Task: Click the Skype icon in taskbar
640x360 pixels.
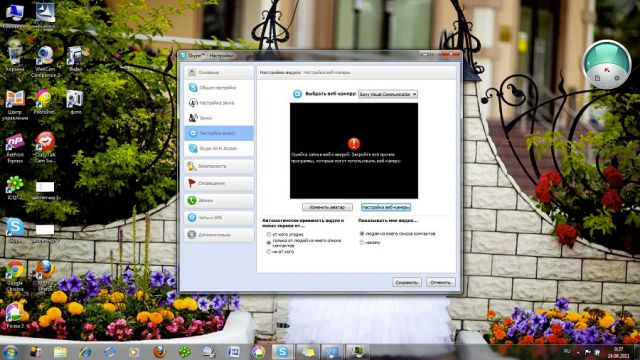Action: (x=282, y=351)
